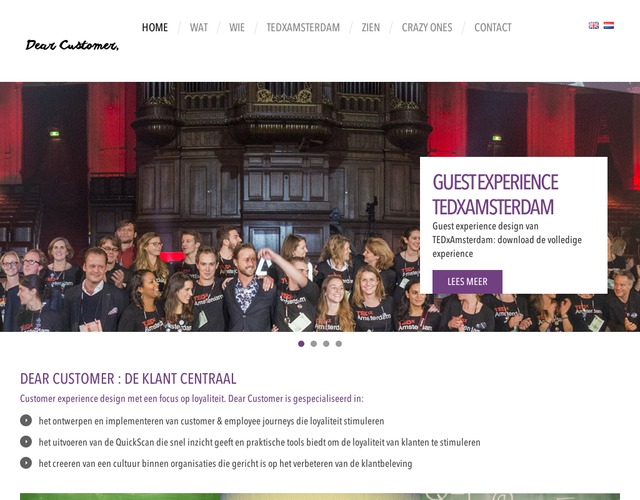Open the WAT menu item
The width and height of the screenshot is (640, 500).
199,27
